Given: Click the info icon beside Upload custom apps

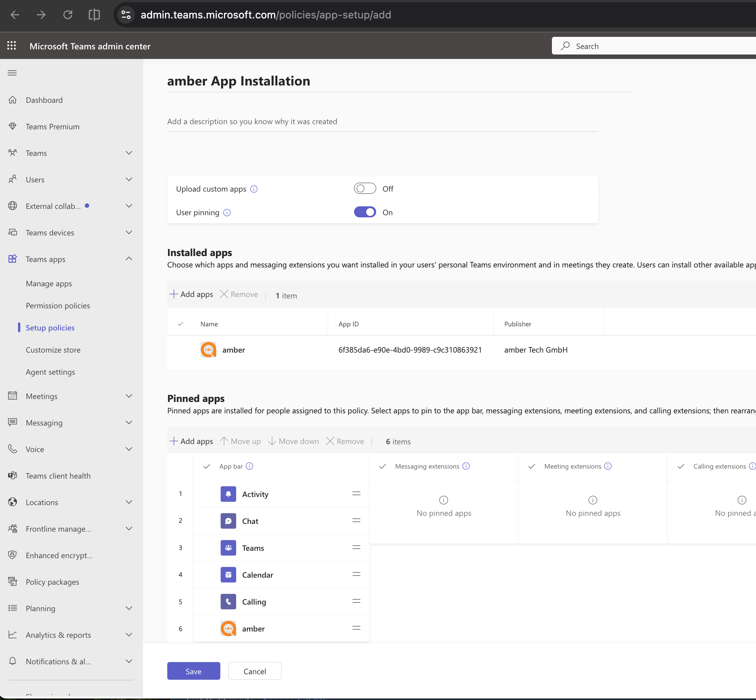Looking at the screenshot, I should tap(254, 189).
